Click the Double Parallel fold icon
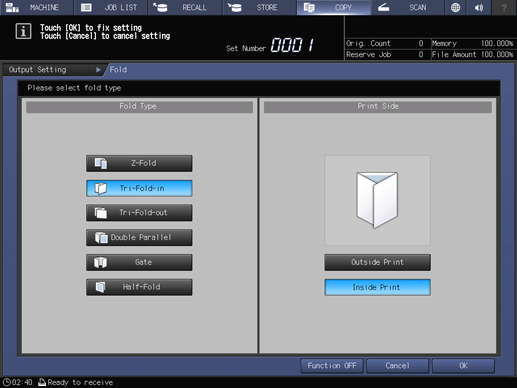The height and width of the screenshot is (388, 517). [x=101, y=238]
